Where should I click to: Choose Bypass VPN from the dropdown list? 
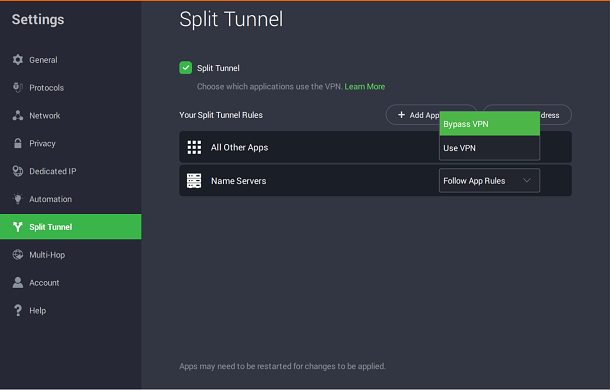(489, 124)
